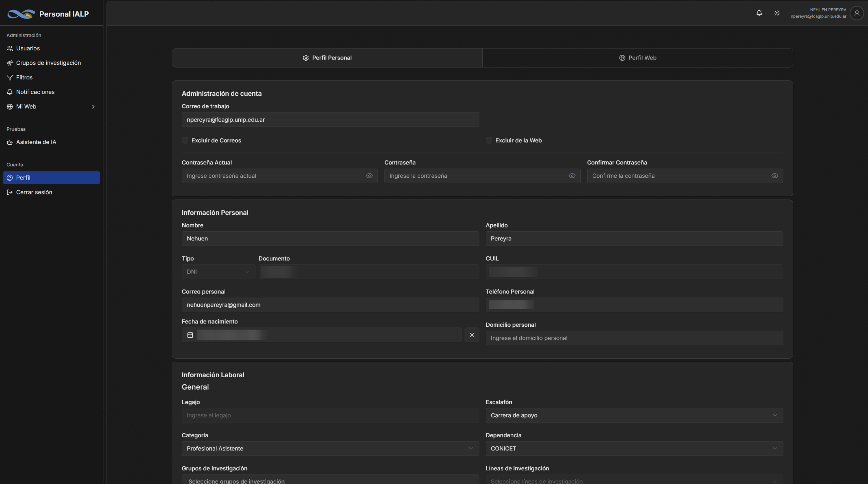Click the Información Personal heading
This screenshot has width=868, height=484.
pyautogui.click(x=215, y=213)
